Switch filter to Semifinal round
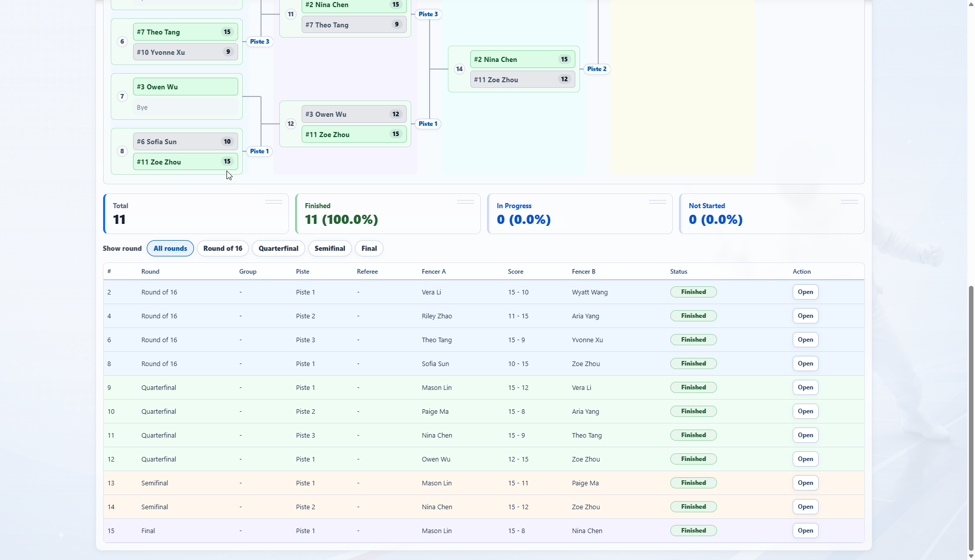The image size is (975, 560). click(x=330, y=248)
